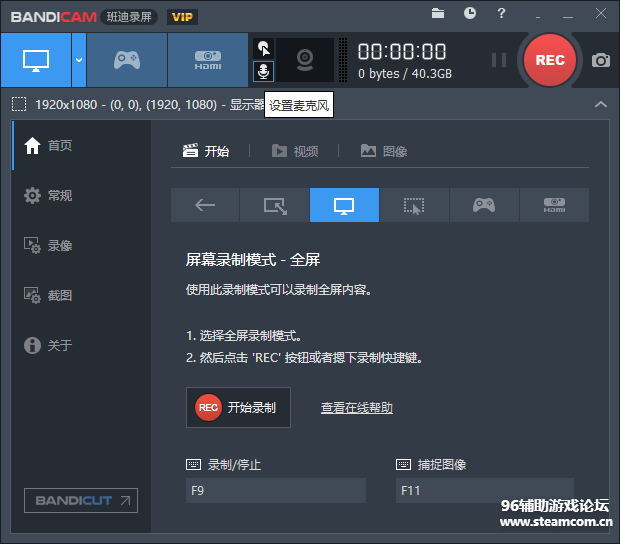Click the red REC button
620x544 pixels.
(x=549, y=60)
